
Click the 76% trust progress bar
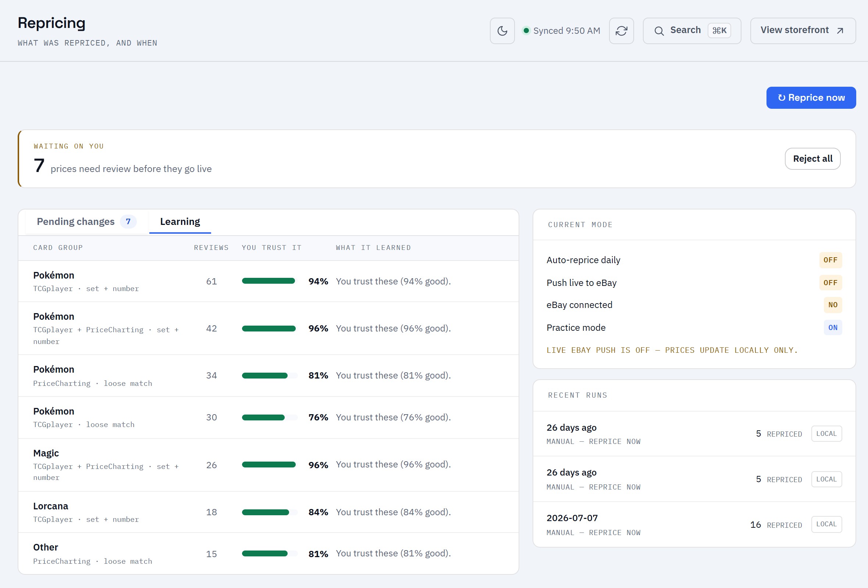pos(270,417)
